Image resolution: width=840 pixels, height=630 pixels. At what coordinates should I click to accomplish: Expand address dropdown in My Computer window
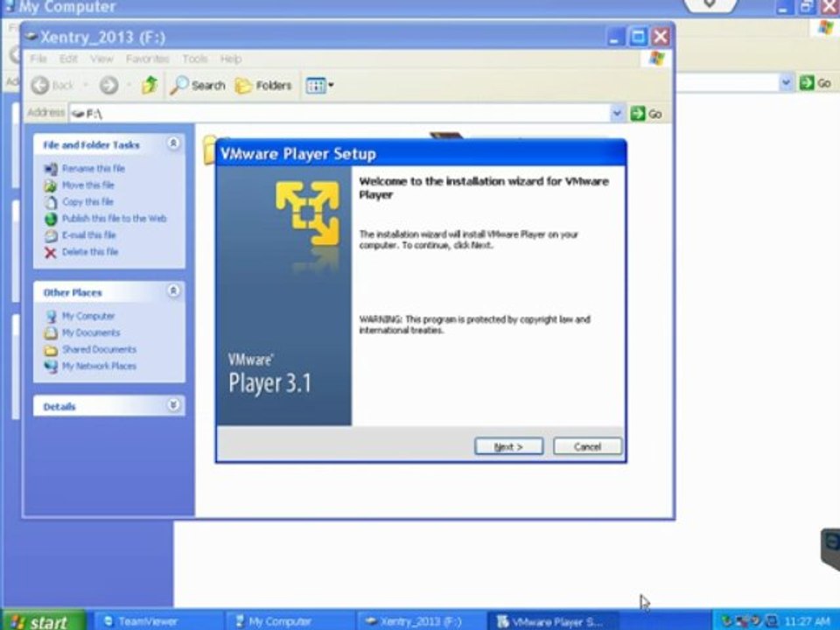tap(786, 83)
